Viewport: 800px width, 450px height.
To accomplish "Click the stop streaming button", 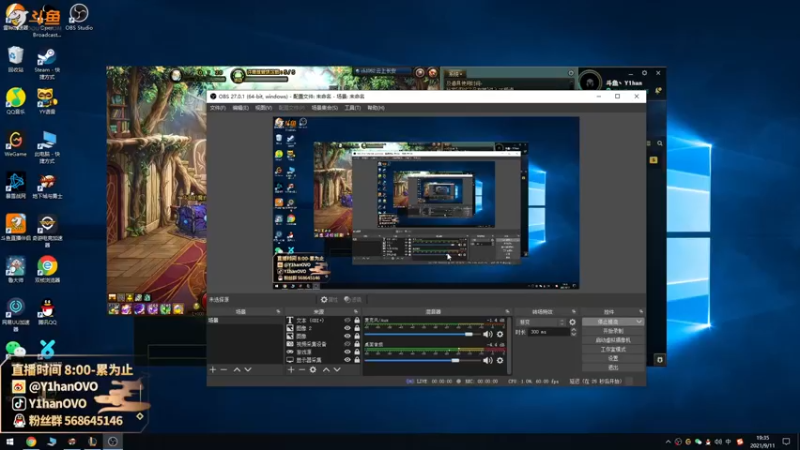I will (x=608, y=321).
